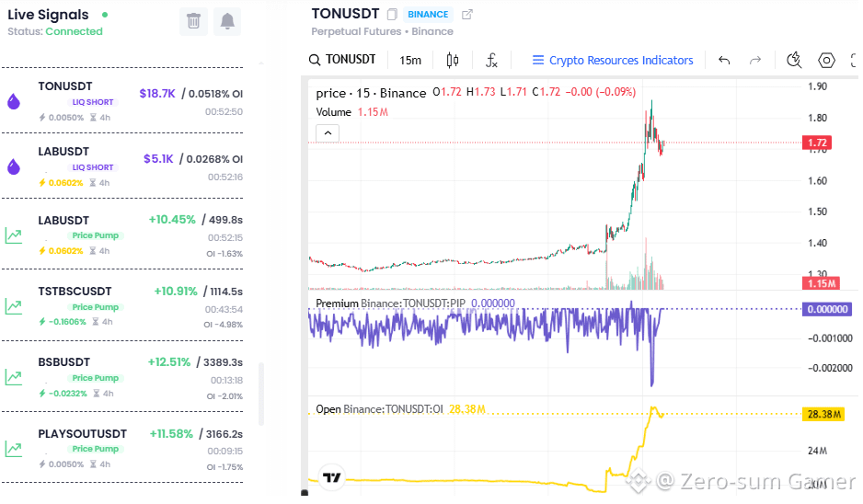
Task: Clear signals with the trash icon
Action: [193, 21]
